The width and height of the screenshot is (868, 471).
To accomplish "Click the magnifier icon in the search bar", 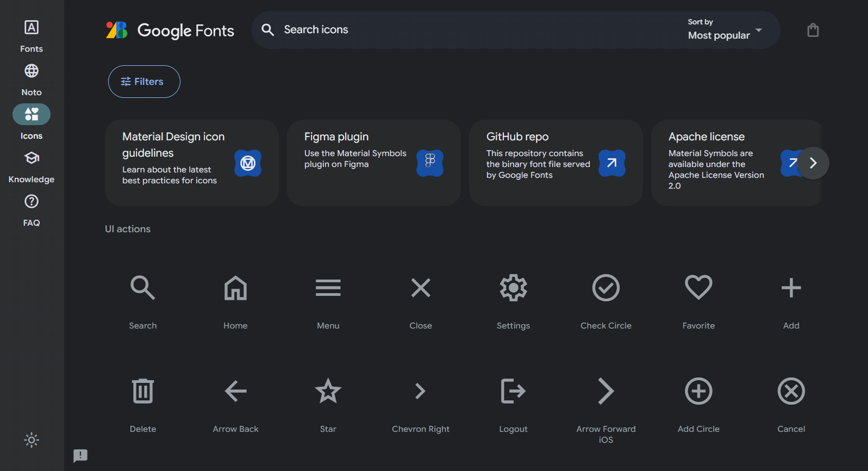I will [267, 30].
